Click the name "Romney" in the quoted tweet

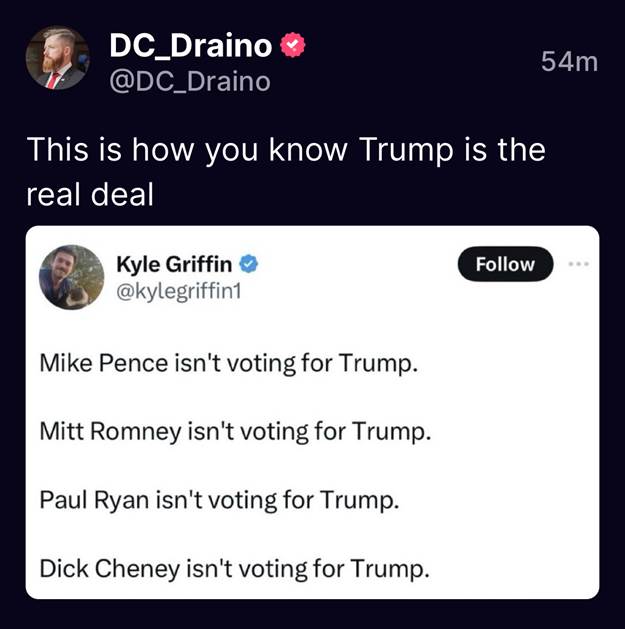[137, 432]
